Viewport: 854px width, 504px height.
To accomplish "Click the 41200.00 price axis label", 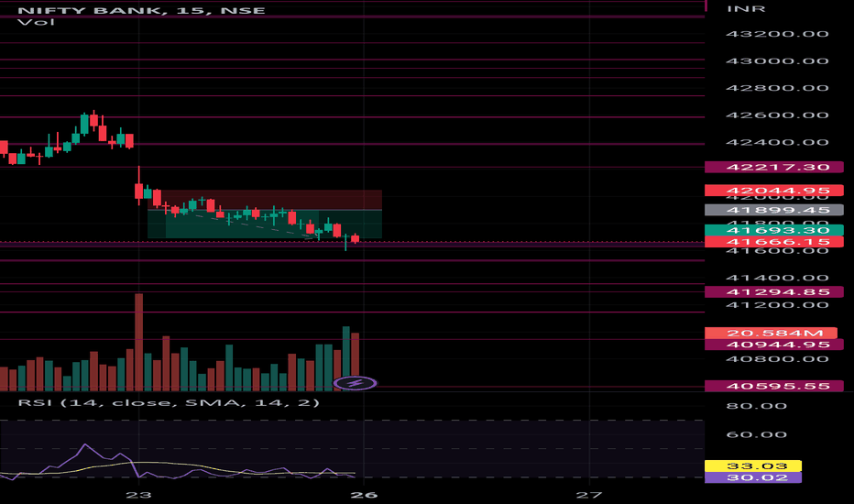I will point(777,304).
